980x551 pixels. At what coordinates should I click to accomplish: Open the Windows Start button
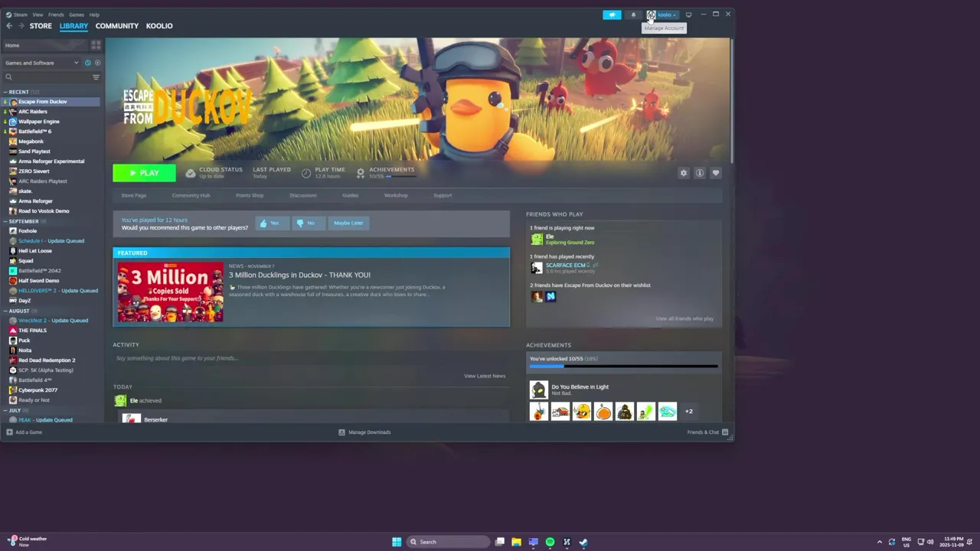coord(397,542)
